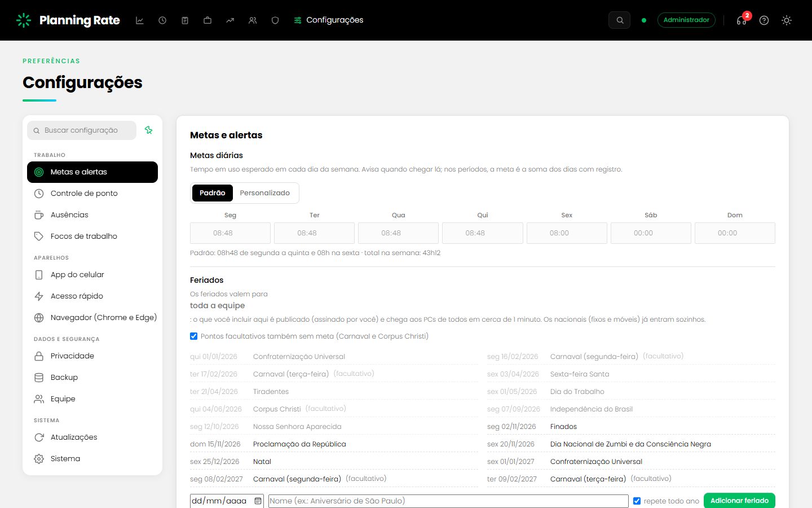The width and height of the screenshot is (812, 508).
Task: Open the briefcase icon in top navigation
Action: click(x=208, y=20)
